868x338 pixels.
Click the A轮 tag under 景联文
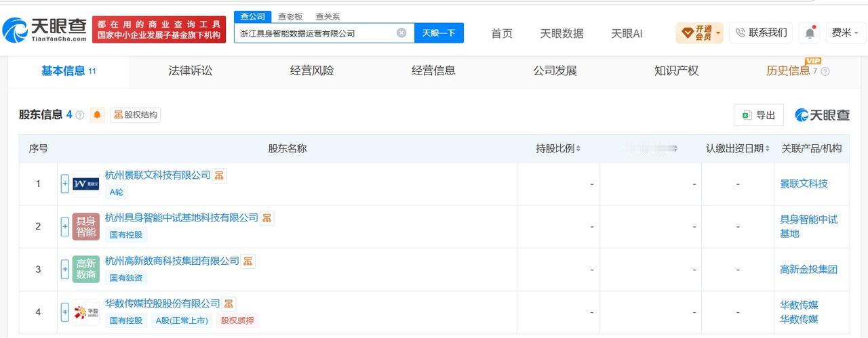click(117, 192)
